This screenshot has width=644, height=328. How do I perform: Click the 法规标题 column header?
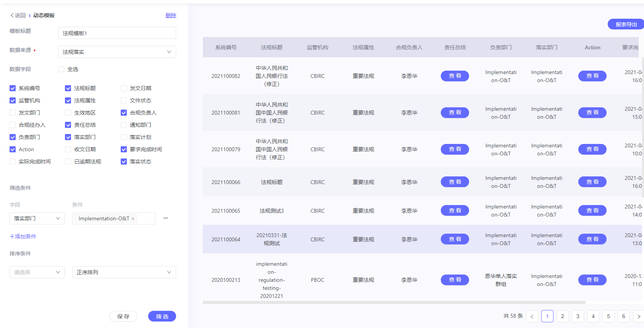pyautogui.click(x=272, y=47)
